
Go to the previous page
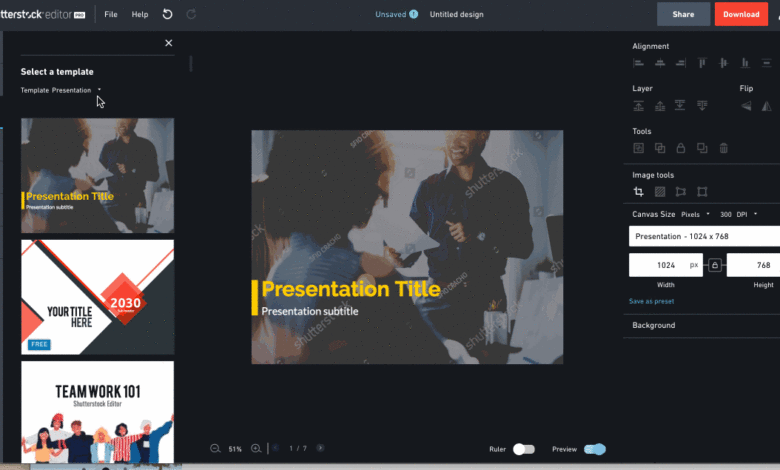275,448
